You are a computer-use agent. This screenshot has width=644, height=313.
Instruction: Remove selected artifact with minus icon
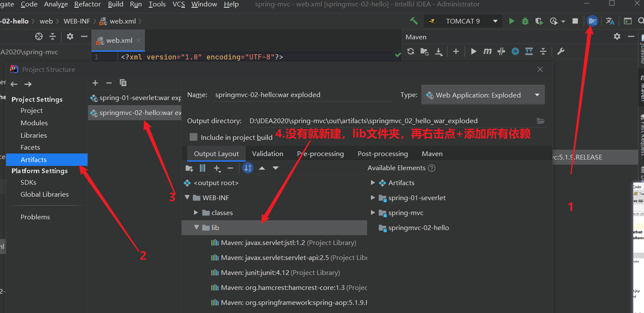tap(109, 83)
